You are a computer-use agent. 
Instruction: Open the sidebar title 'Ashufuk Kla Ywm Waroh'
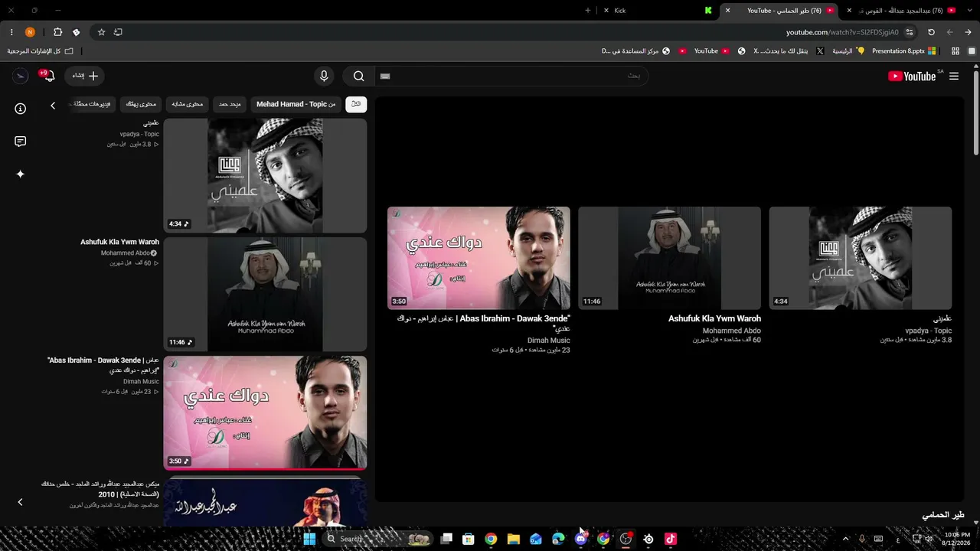point(119,242)
